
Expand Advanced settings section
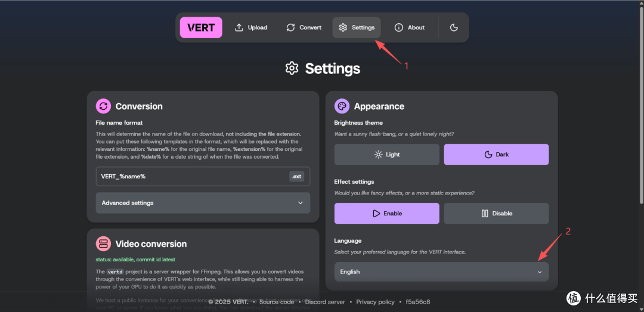coord(203,203)
